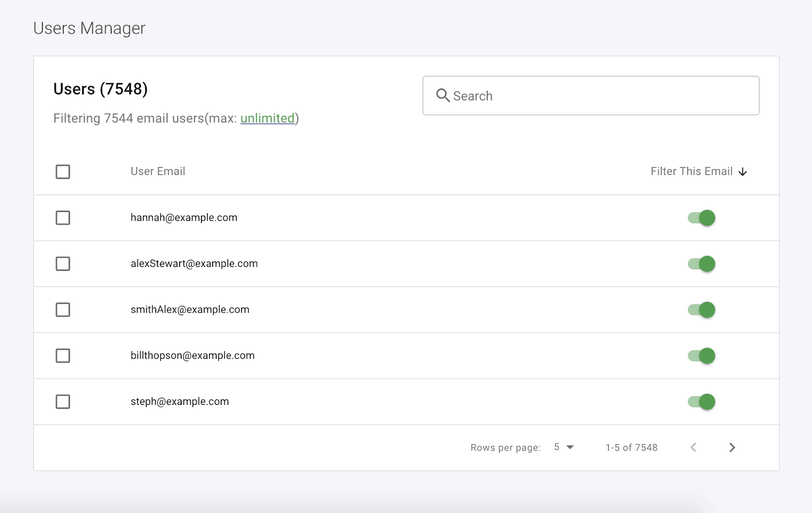The height and width of the screenshot is (513, 812).
Task: Click the sort arrow beside Filter This Email
Action: (x=742, y=172)
